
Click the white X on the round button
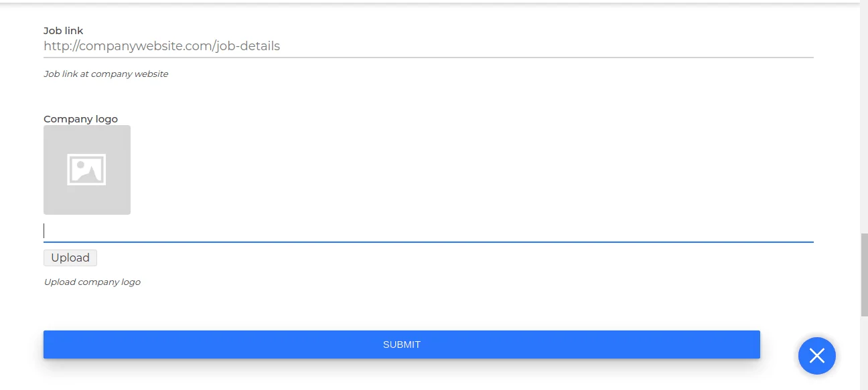click(x=816, y=356)
